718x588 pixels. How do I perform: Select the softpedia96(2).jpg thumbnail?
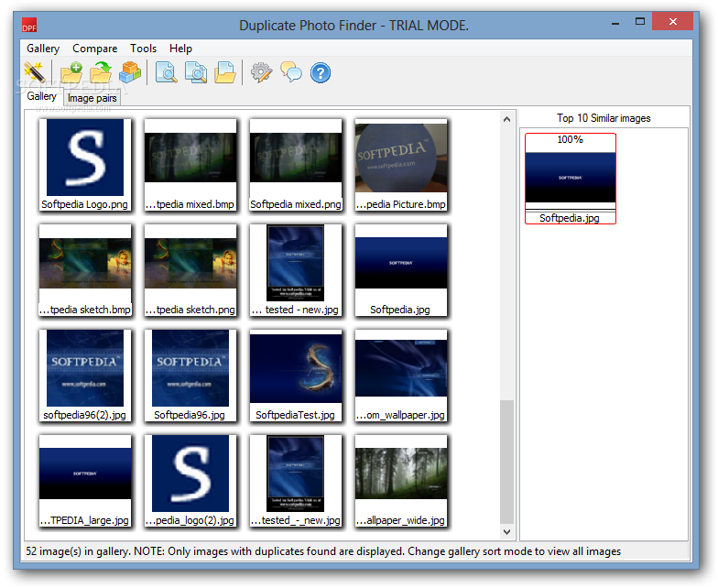(85, 376)
